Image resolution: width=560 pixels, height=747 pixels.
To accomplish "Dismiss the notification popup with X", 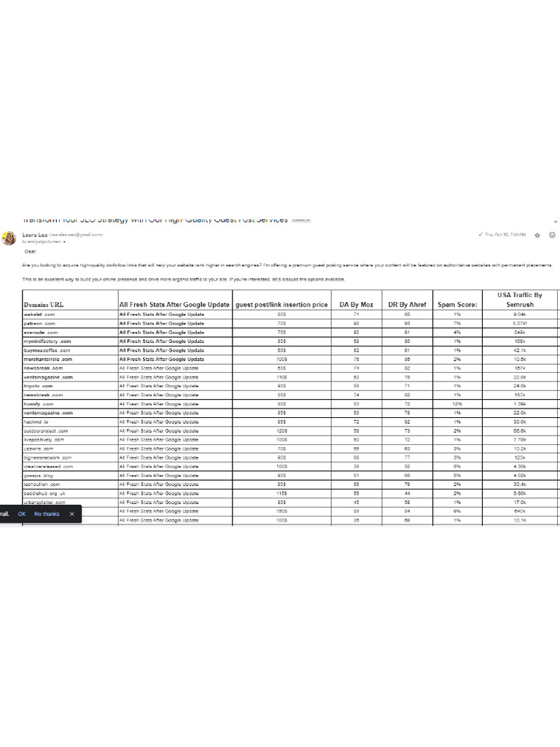I will pos(72,514).
